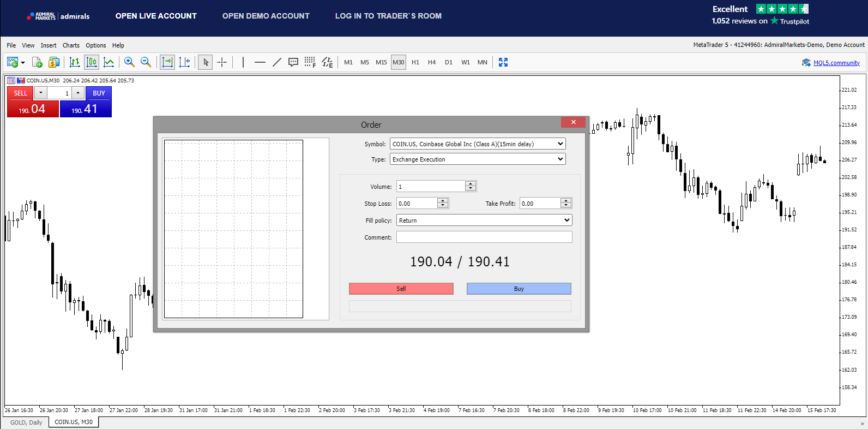Expand the Symbol dropdown in Order dialog
Screen dimensions: 868x429
tap(560, 144)
